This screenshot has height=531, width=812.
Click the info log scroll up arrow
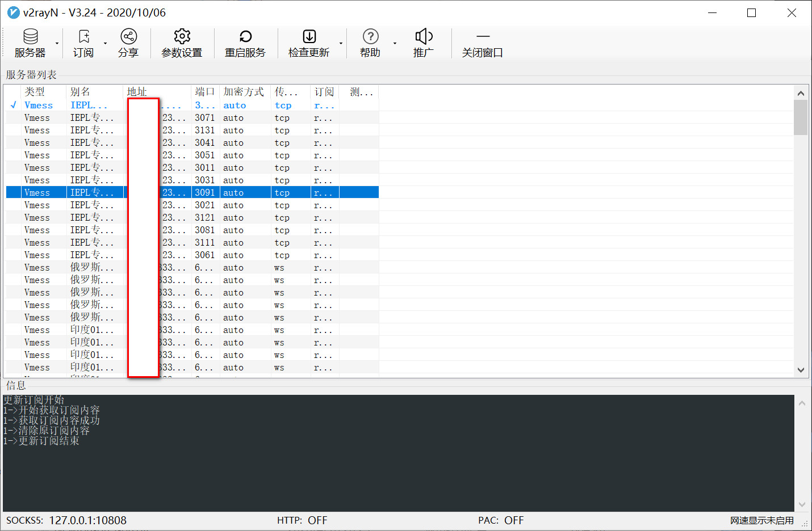pos(802,403)
